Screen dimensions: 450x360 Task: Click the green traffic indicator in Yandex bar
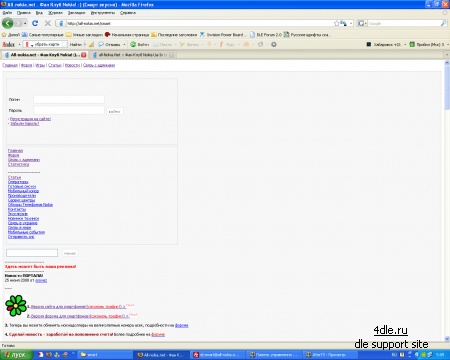click(427, 44)
